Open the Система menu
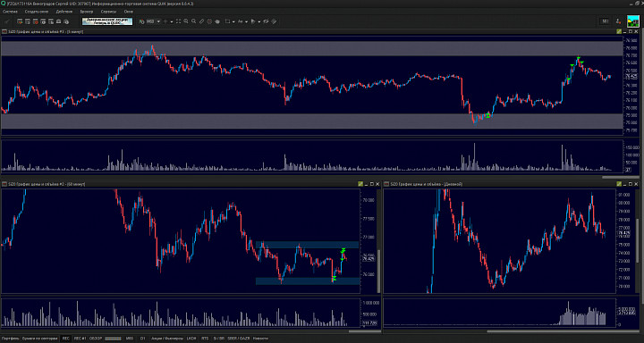The image size is (644, 343). pyautogui.click(x=9, y=12)
